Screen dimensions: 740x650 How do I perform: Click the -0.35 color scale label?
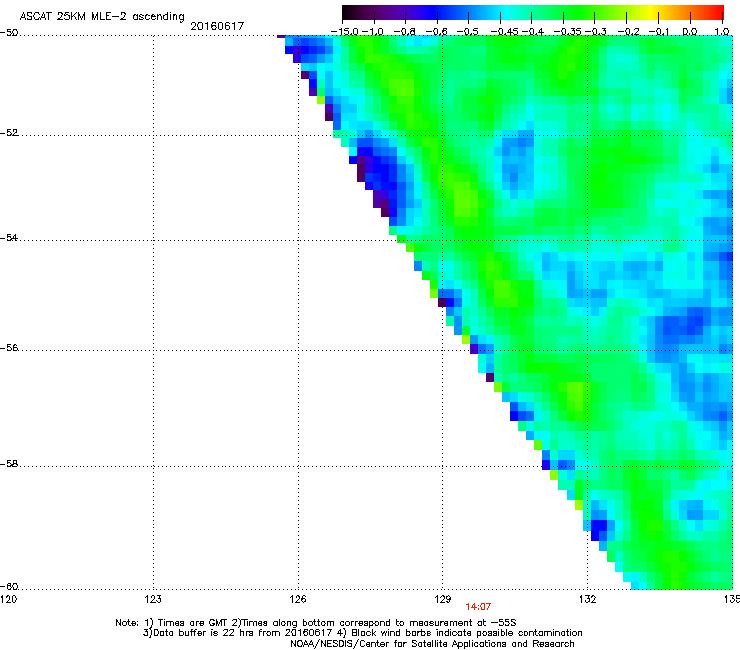(x=568, y=32)
